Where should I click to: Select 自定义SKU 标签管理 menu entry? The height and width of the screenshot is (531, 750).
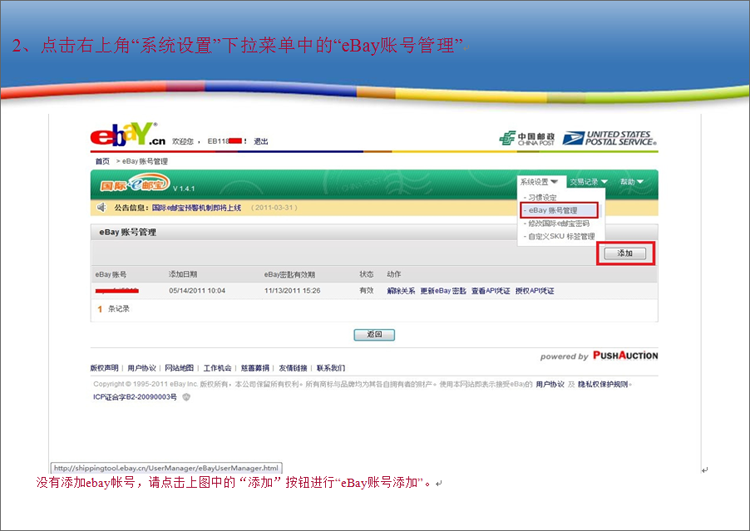point(562,236)
